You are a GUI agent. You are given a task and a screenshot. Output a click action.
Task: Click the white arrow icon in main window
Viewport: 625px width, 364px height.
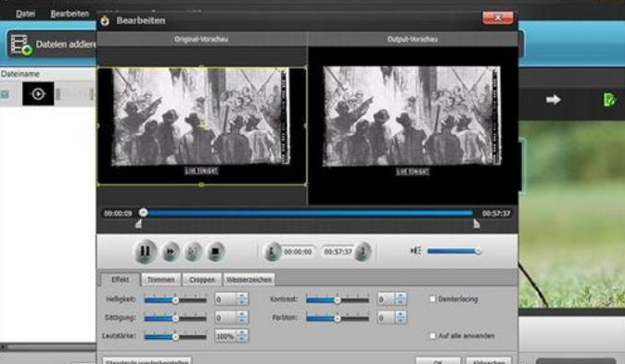[x=553, y=99]
